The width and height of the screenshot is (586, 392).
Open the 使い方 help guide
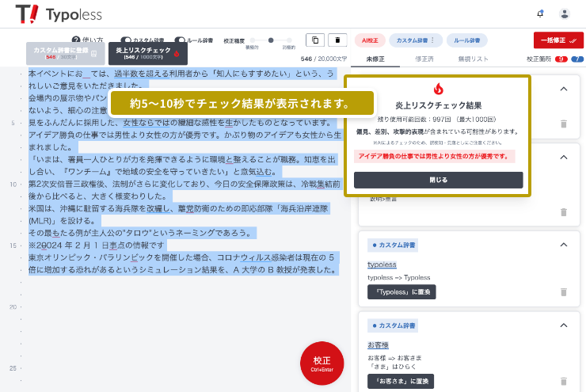pos(87,40)
